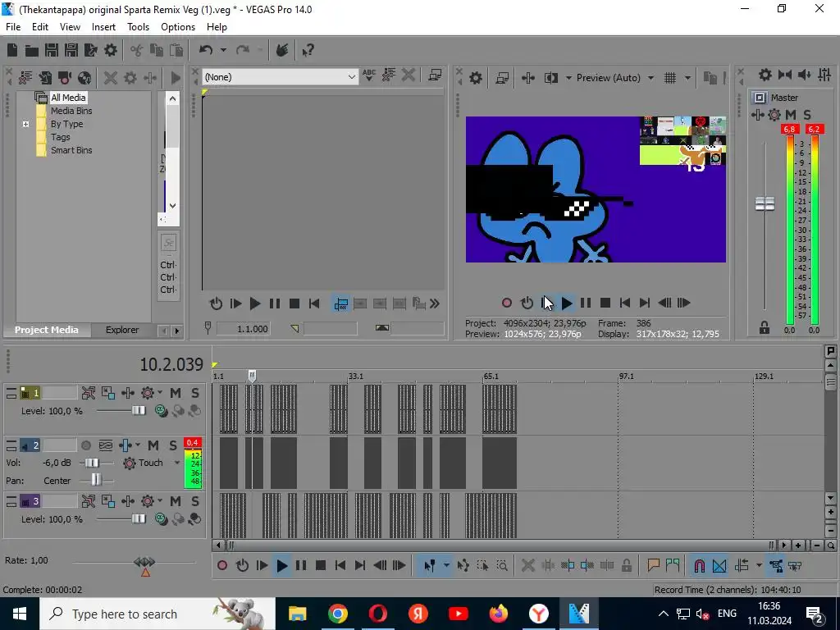Click the Cut scissors icon

tap(137, 50)
